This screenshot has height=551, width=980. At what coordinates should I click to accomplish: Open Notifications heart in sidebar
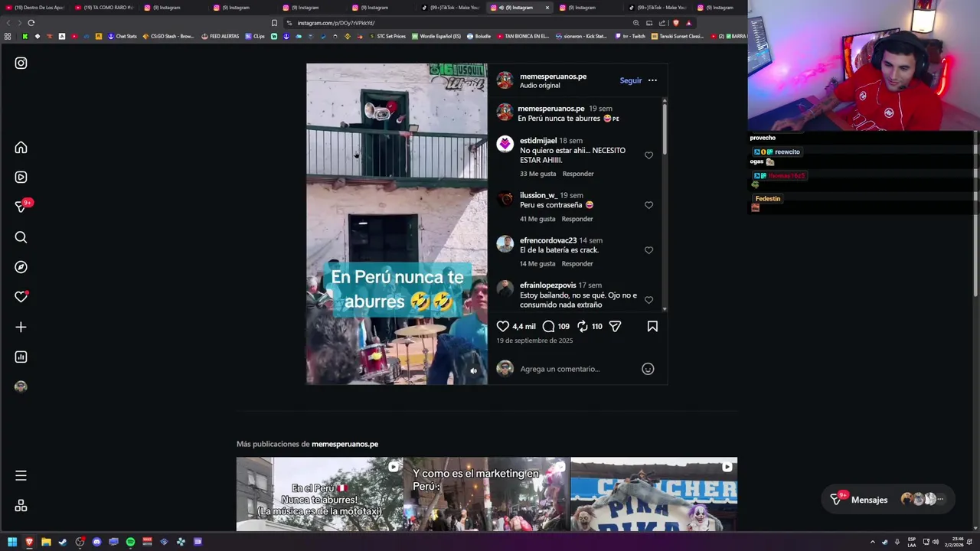pyautogui.click(x=21, y=297)
